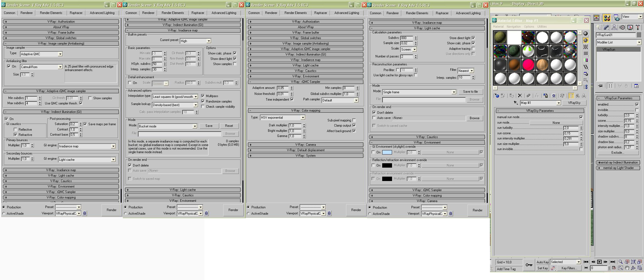Click the Auto Key button

543,262
